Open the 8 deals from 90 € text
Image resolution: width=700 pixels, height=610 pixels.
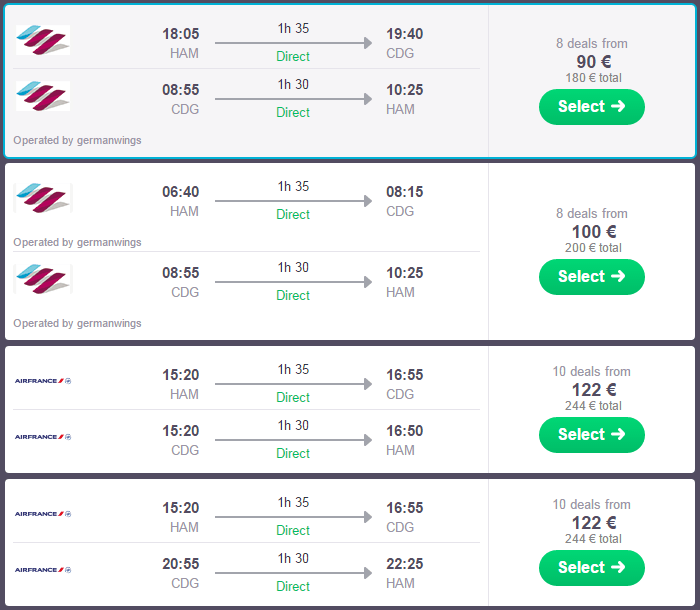coord(592,44)
